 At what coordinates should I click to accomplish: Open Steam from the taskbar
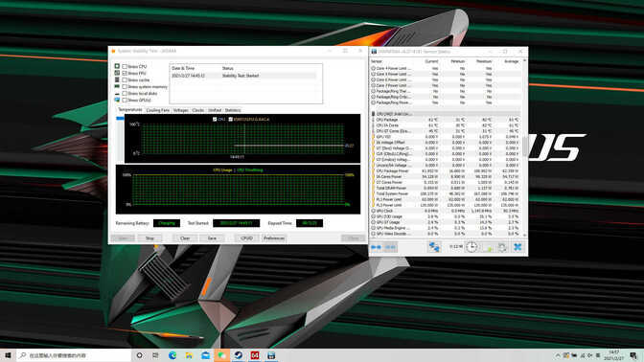[239, 355]
